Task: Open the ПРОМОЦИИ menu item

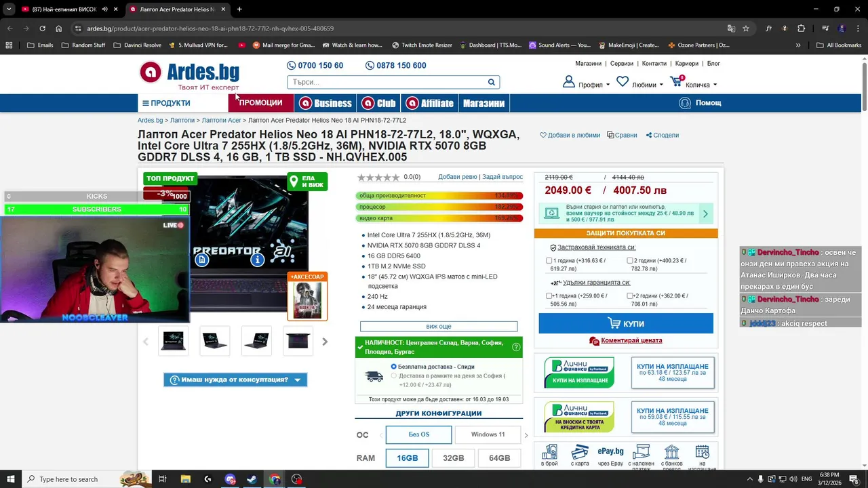Action: pyautogui.click(x=260, y=103)
